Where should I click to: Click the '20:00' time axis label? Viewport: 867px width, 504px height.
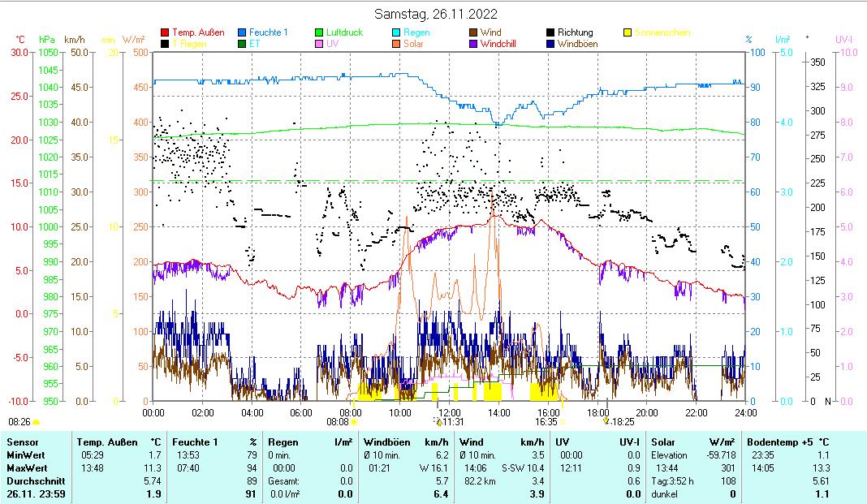647,413
